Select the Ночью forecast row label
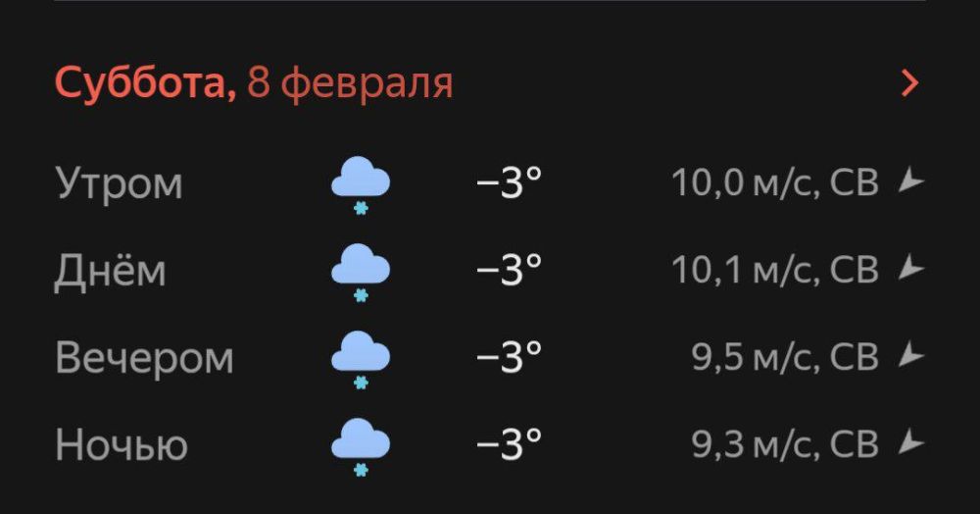This screenshot has width=980, height=514. click(122, 445)
